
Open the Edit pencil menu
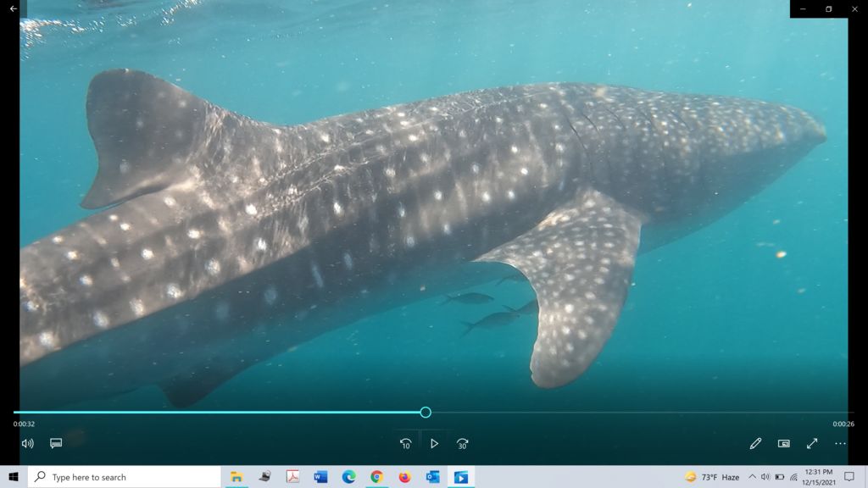[755, 443]
